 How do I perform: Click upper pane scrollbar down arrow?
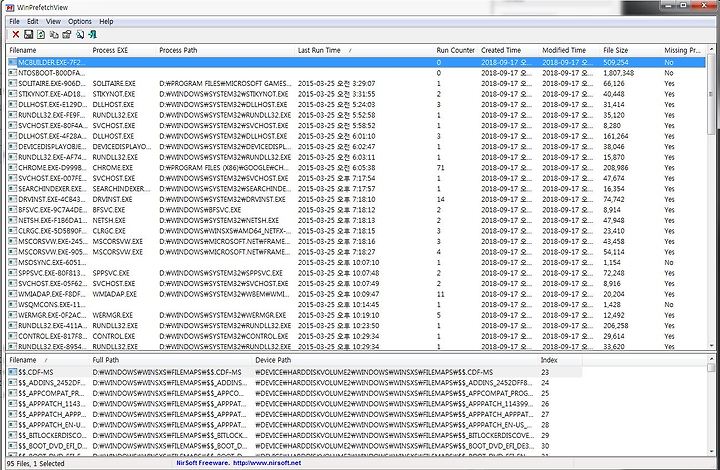[711, 346]
